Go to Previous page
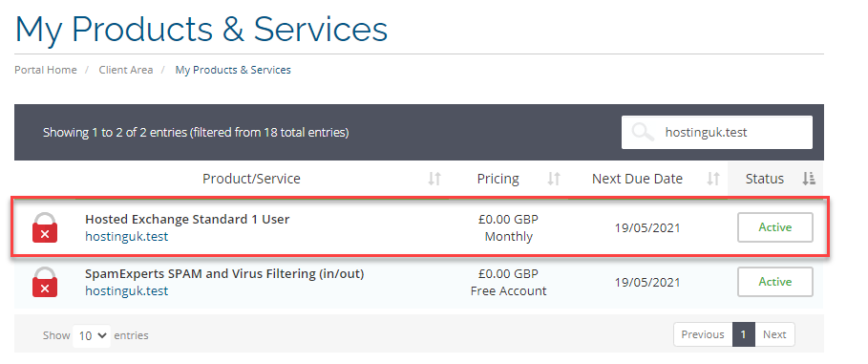868x364 pixels. [x=703, y=334]
